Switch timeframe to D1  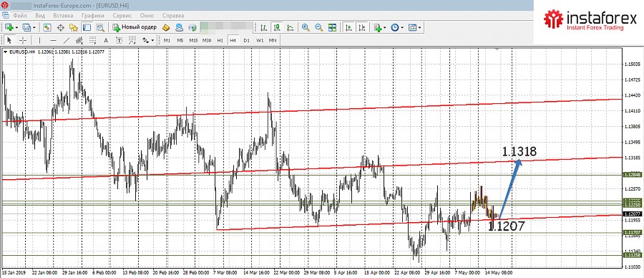click(246, 40)
